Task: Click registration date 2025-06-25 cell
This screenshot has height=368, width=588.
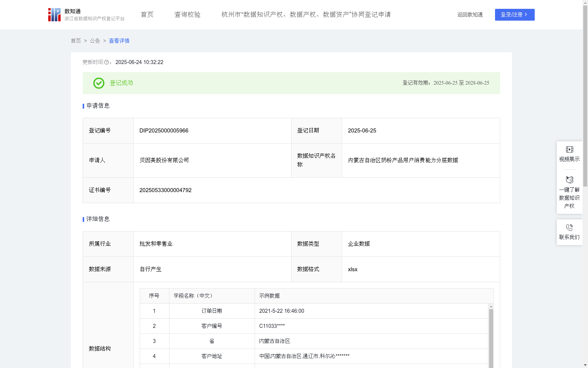Action: tap(421, 131)
